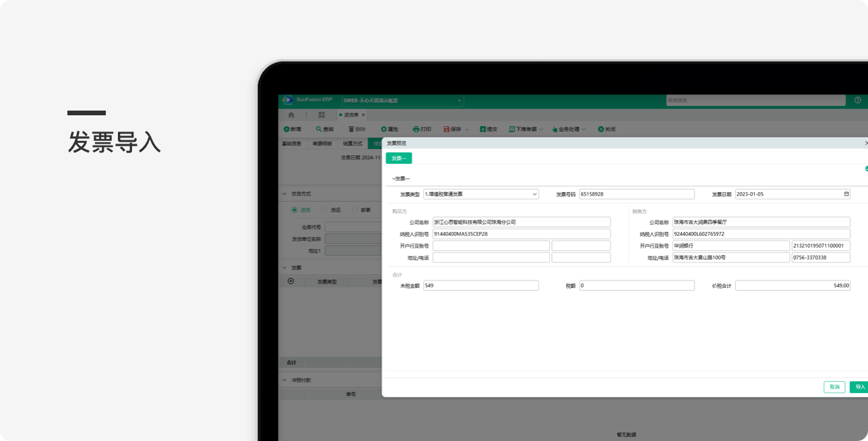
Task: Open 属性 (Properties) via the gear icon
Action: [x=384, y=129]
